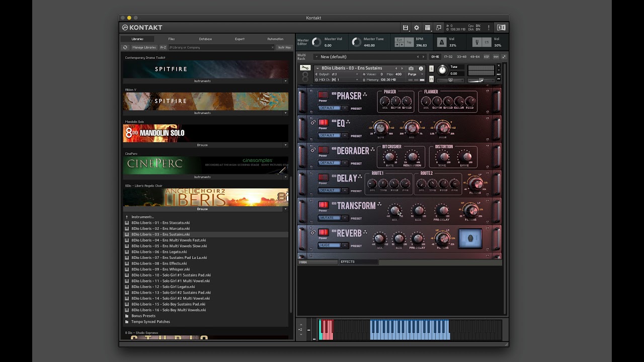
Task: Click the up-folder icon in instrument list
Action: [127, 217]
